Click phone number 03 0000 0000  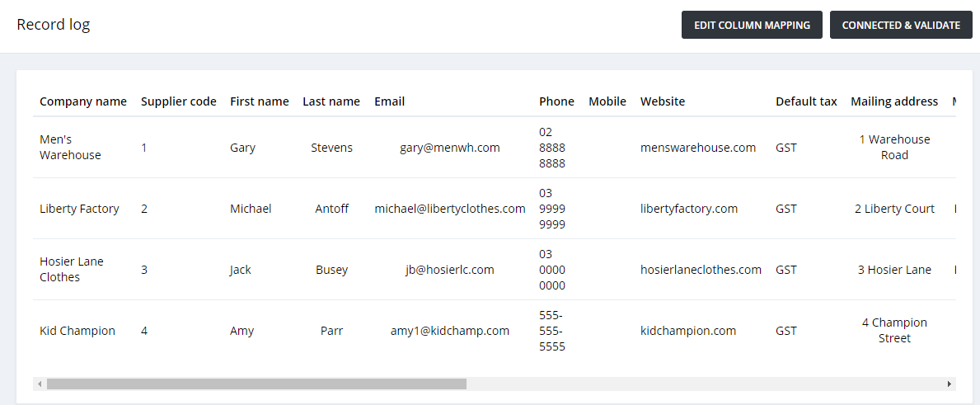click(x=552, y=270)
